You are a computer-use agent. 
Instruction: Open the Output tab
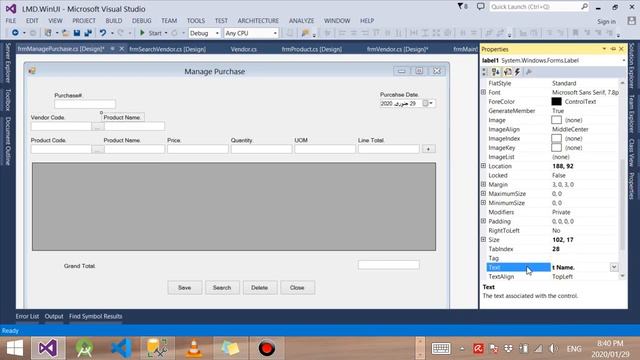(54, 316)
